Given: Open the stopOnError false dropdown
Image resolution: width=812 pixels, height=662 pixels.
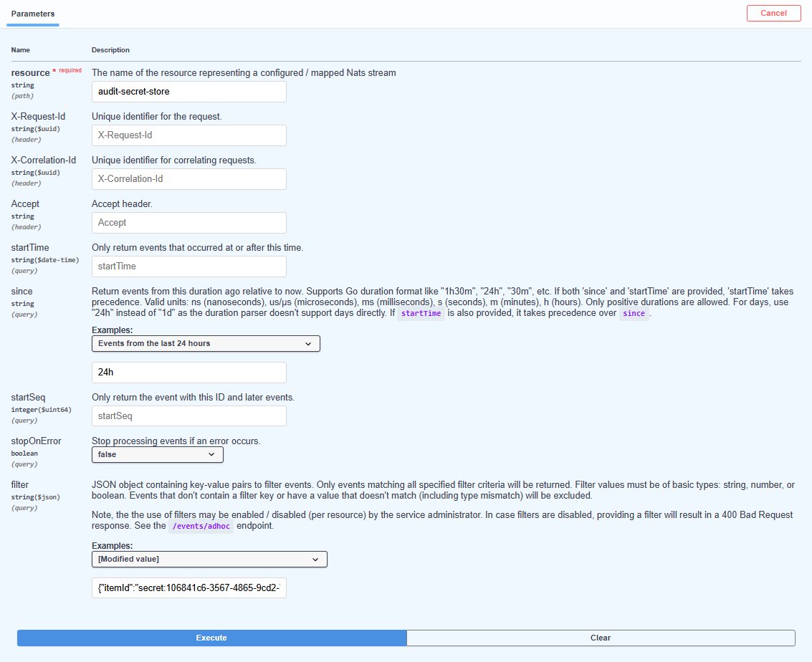Looking at the screenshot, I should [x=158, y=454].
